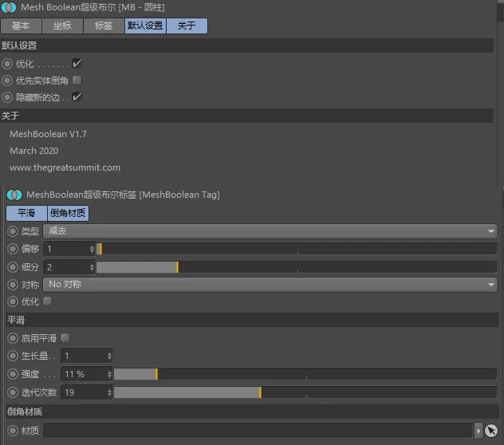Click the animation dot beside 类型
Screen dimensions: 504x445
tap(12, 231)
